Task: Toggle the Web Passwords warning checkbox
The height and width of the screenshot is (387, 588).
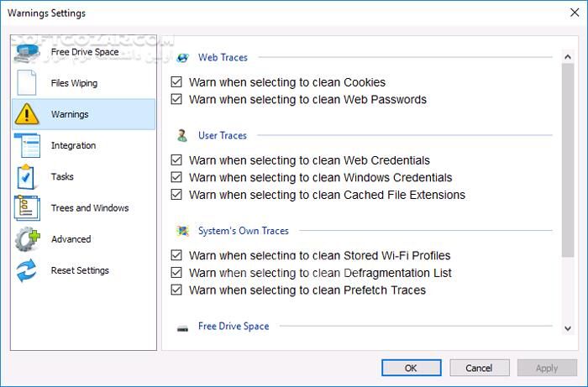Action: pyautogui.click(x=176, y=99)
